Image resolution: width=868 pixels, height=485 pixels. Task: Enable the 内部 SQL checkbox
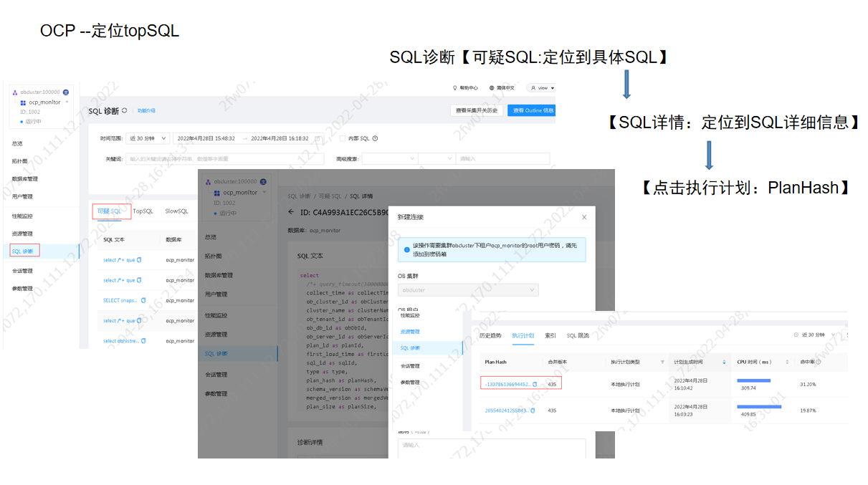(343, 138)
